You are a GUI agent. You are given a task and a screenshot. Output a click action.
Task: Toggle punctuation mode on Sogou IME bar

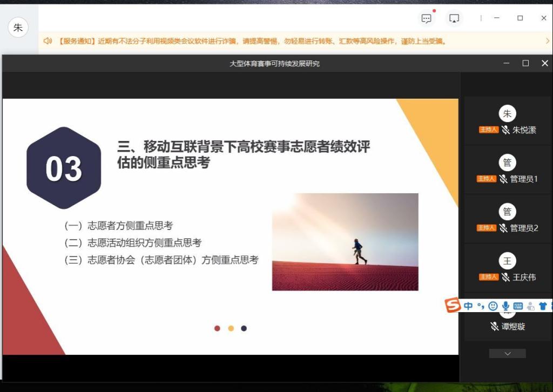point(481,306)
